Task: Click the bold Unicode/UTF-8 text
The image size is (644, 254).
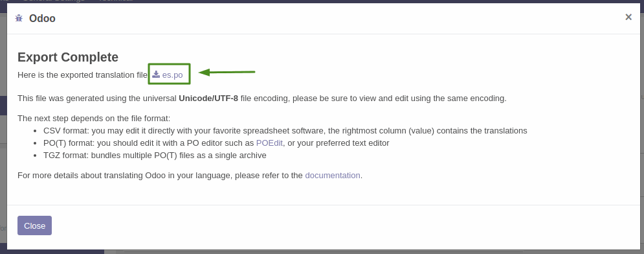Action: [x=208, y=98]
